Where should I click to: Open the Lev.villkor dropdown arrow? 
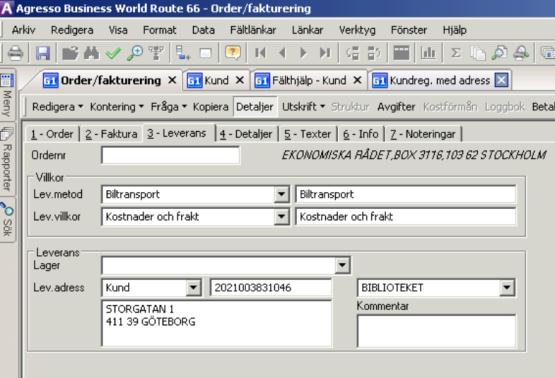281,217
